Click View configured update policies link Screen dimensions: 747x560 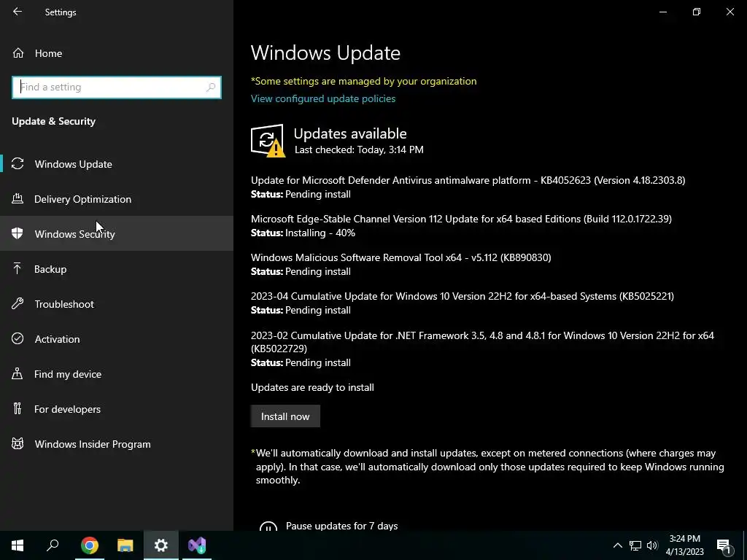tap(323, 98)
